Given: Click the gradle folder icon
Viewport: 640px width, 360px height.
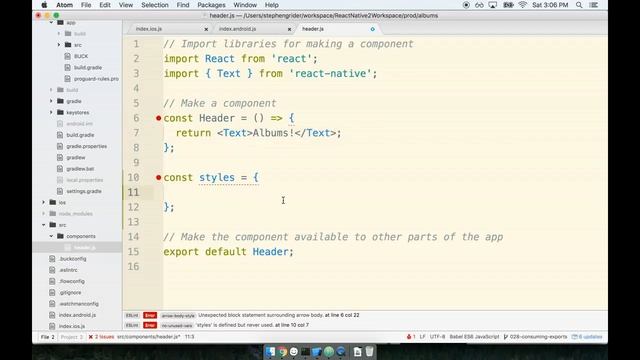Looking at the screenshot, I should [x=60, y=101].
